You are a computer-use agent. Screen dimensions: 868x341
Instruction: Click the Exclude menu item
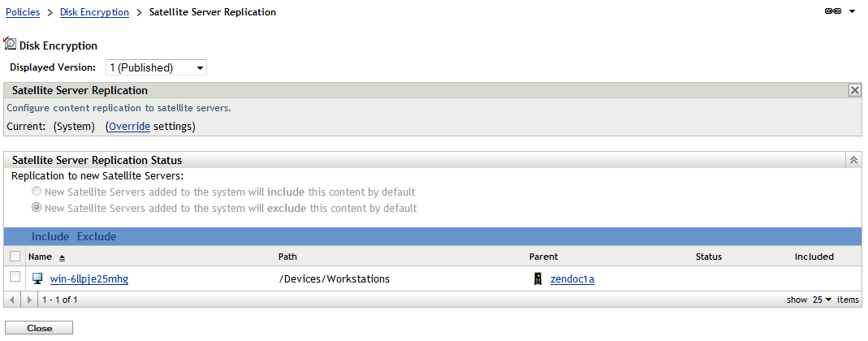(97, 236)
